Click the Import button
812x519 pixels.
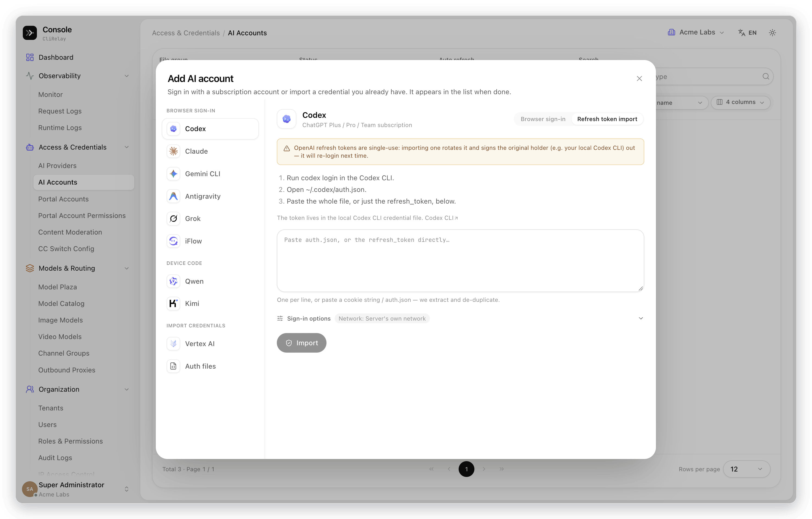tap(302, 343)
